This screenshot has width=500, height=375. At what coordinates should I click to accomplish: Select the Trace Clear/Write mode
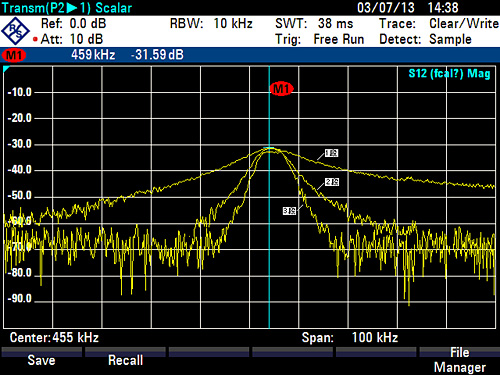point(439,24)
